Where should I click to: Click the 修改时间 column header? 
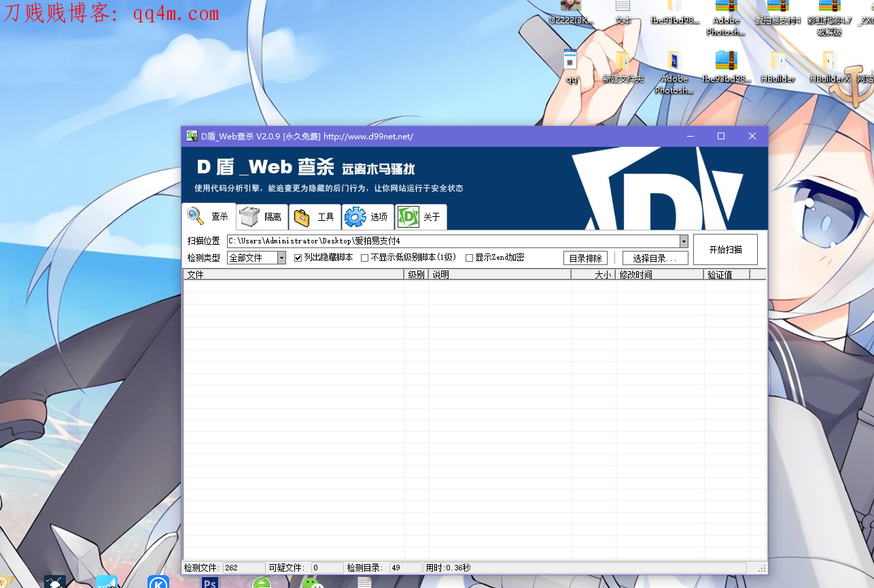[659, 275]
